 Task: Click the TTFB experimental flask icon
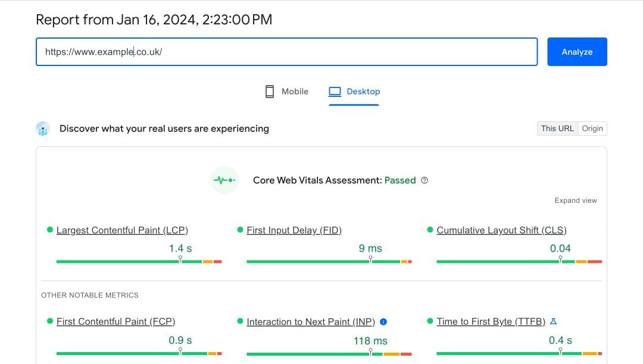pos(553,321)
